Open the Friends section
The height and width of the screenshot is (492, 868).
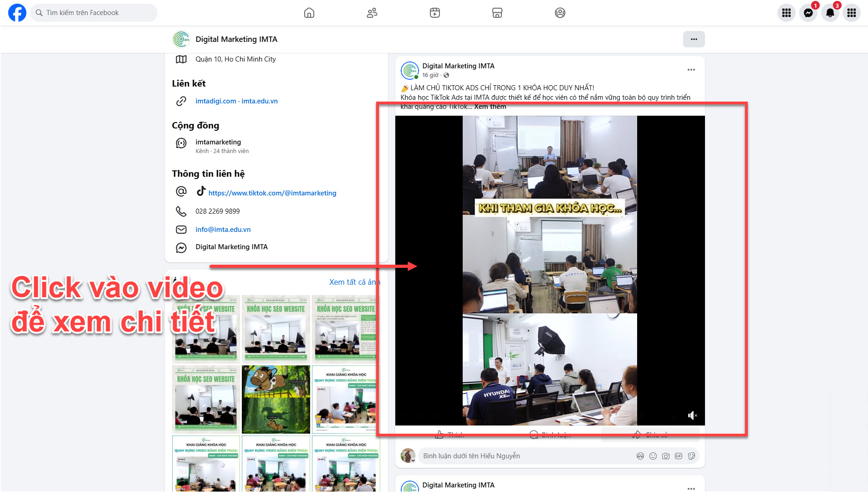(372, 13)
